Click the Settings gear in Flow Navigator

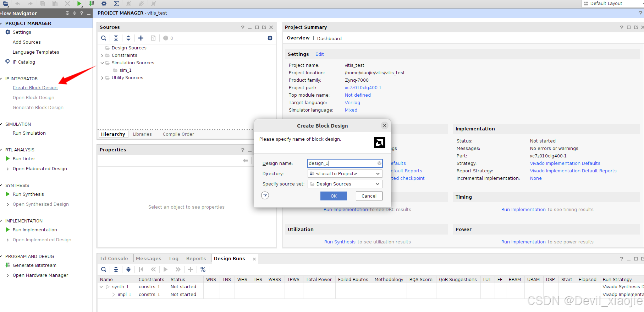[8, 32]
